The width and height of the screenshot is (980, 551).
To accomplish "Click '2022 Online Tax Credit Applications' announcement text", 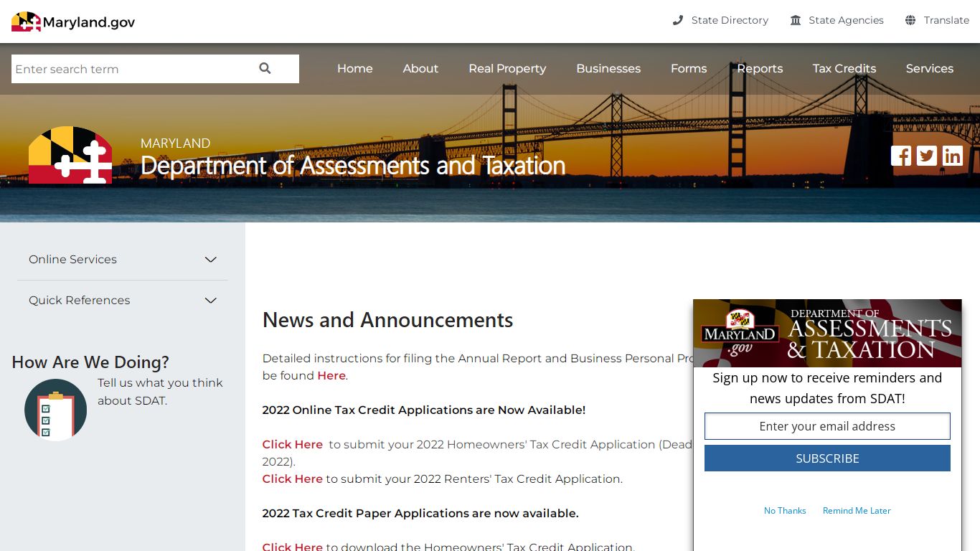I will coord(424,410).
